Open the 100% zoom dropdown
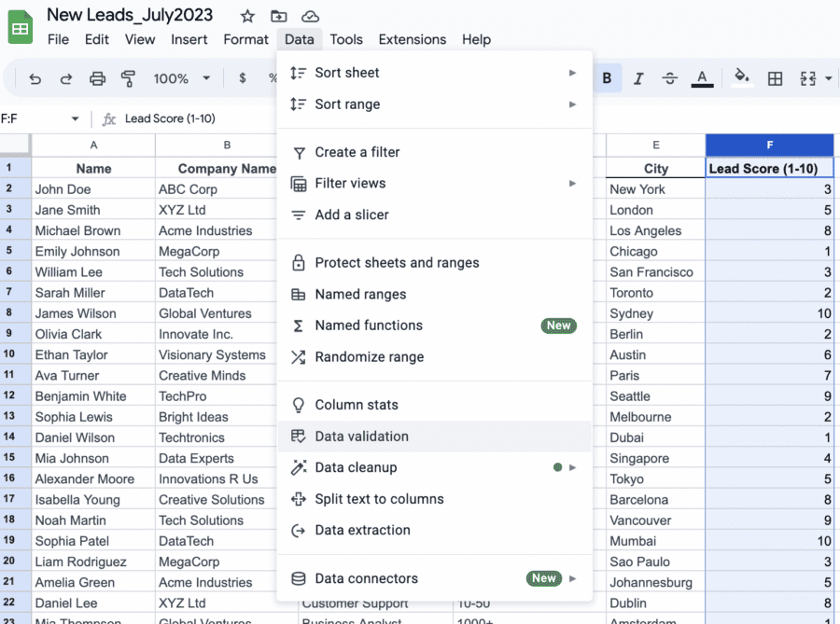This screenshot has width=840, height=624. point(181,78)
